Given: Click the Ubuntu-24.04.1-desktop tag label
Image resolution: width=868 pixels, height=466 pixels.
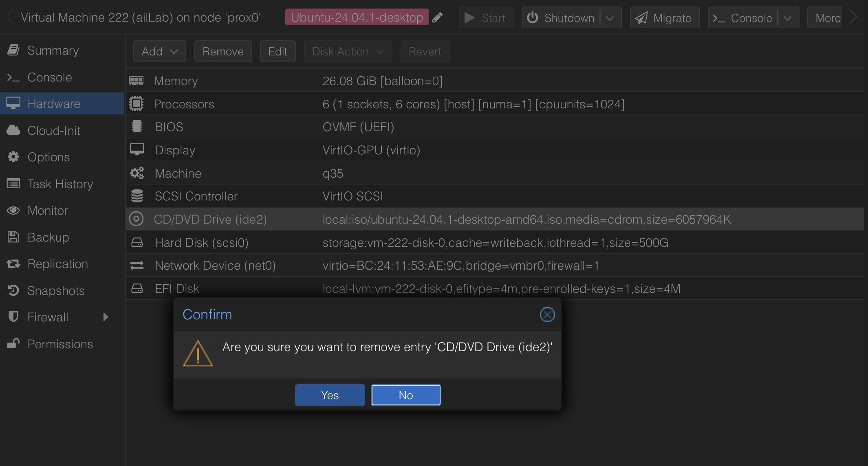Looking at the screenshot, I should (357, 18).
